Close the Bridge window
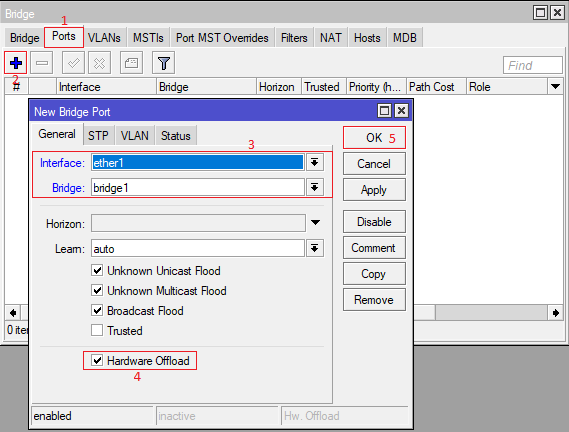This screenshot has width=569, height=432. click(557, 13)
